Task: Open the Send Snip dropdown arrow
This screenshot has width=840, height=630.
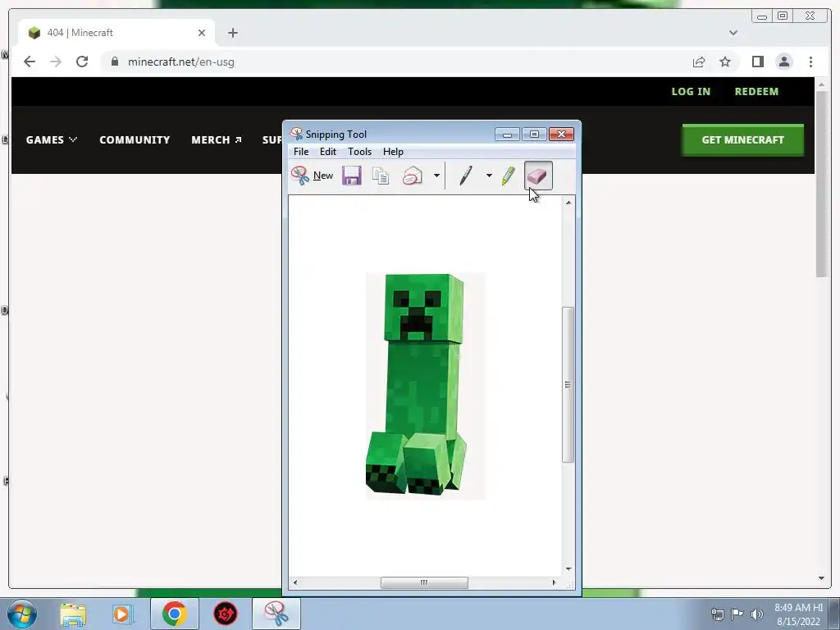Action: [x=436, y=176]
